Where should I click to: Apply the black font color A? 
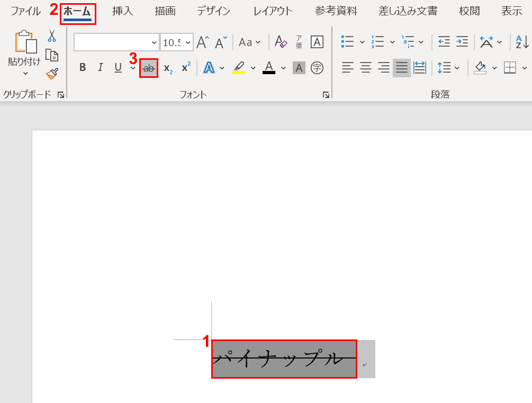(269, 68)
